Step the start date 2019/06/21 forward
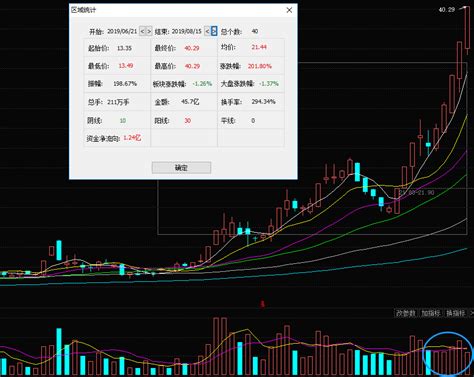This screenshot has width=474, height=377. (149, 31)
